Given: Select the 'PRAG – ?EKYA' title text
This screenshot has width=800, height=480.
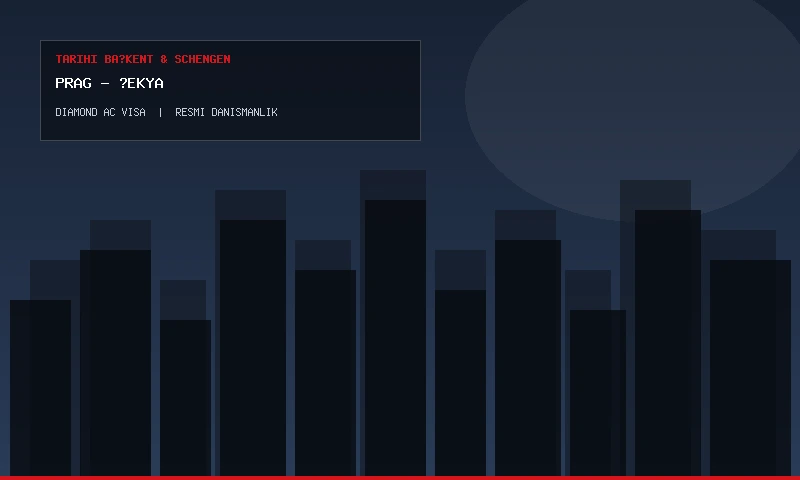Looking at the screenshot, I should tap(109, 83).
